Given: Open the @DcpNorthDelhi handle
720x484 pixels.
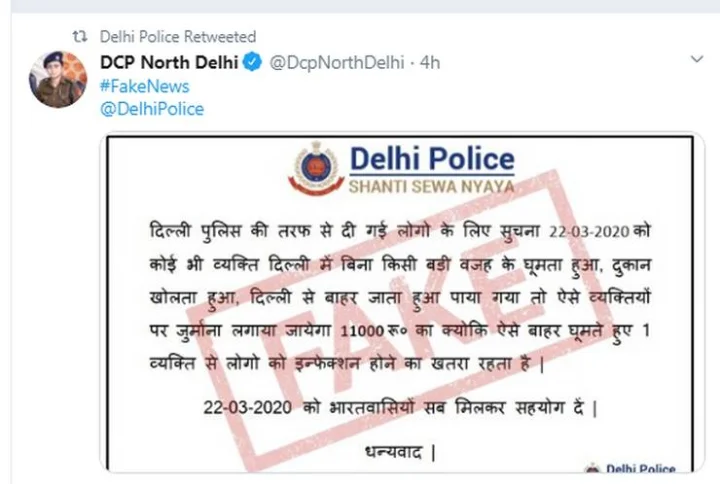Looking at the screenshot, I should (x=337, y=62).
